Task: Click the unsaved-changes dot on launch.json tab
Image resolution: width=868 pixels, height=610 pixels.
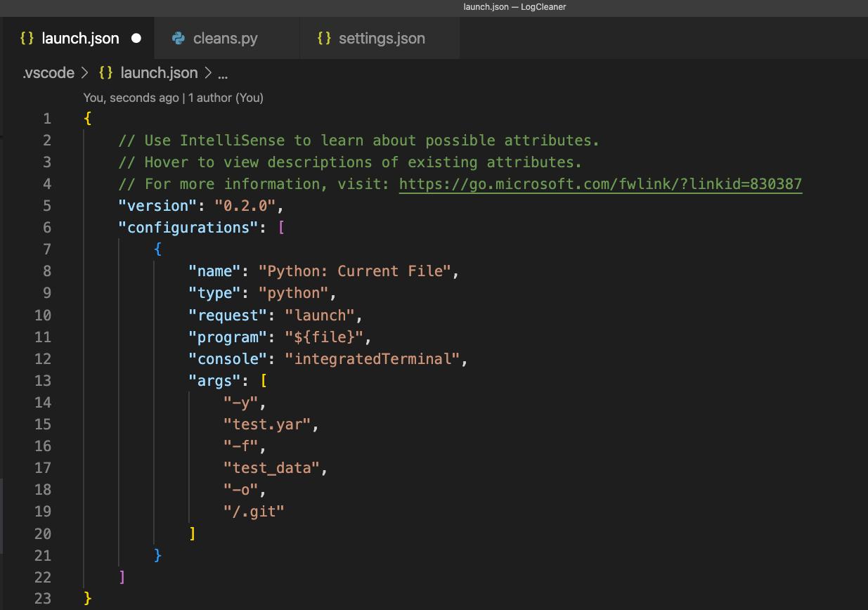Action: pos(136,38)
